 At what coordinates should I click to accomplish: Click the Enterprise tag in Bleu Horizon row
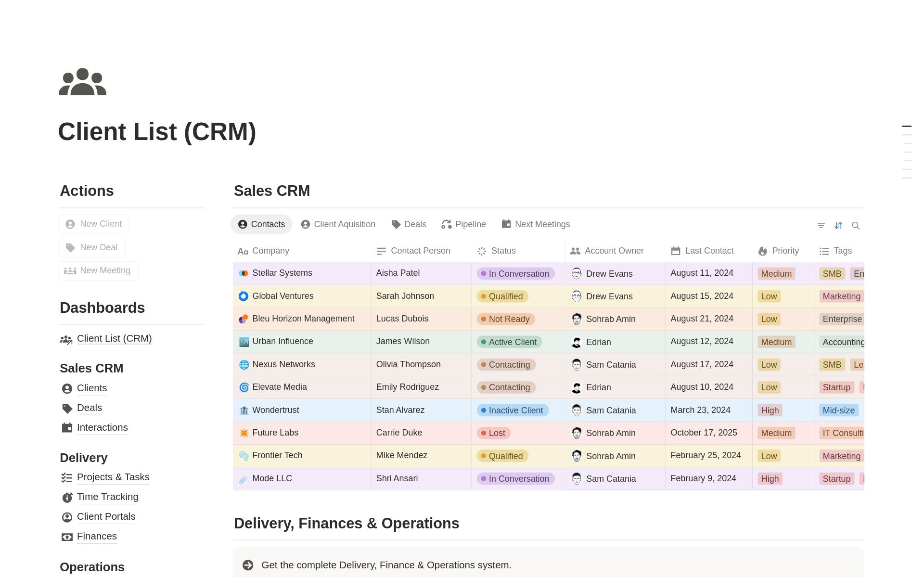pyautogui.click(x=842, y=319)
